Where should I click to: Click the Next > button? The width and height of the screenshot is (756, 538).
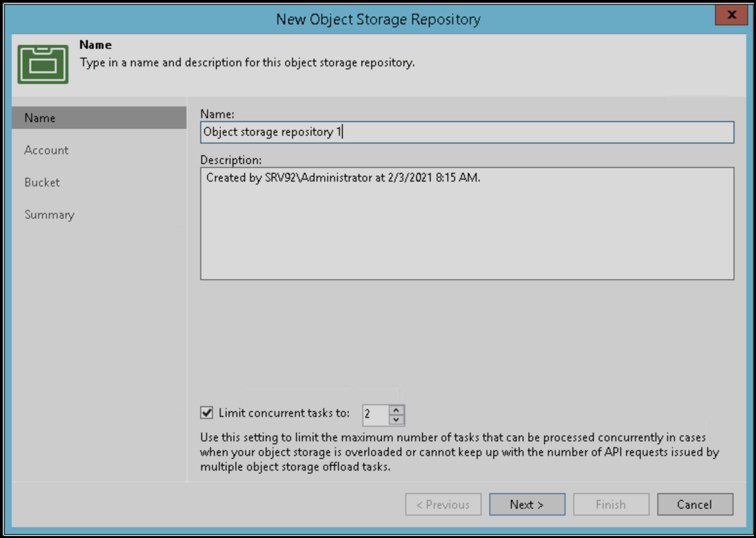coord(527,504)
